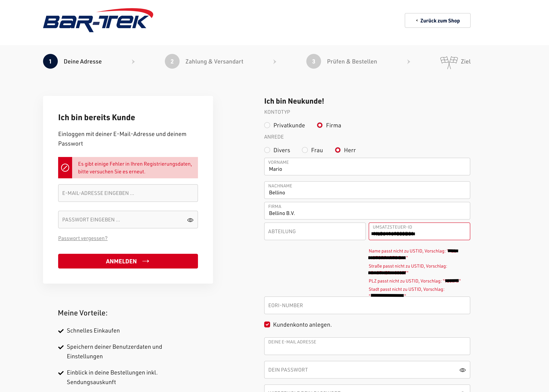This screenshot has height=392, width=549.
Task: Open Passwort vergessen link
Action: pos(83,238)
